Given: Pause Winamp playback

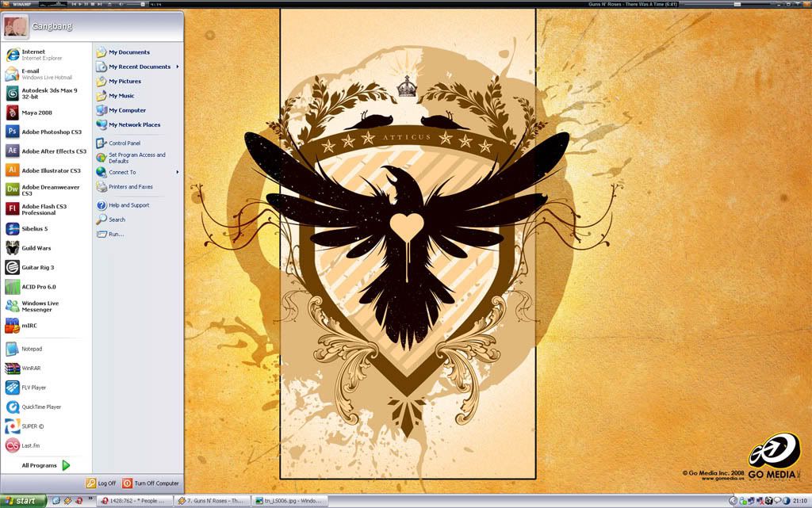Looking at the screenshot, I should pyautogui.click(x=86, y=4).
